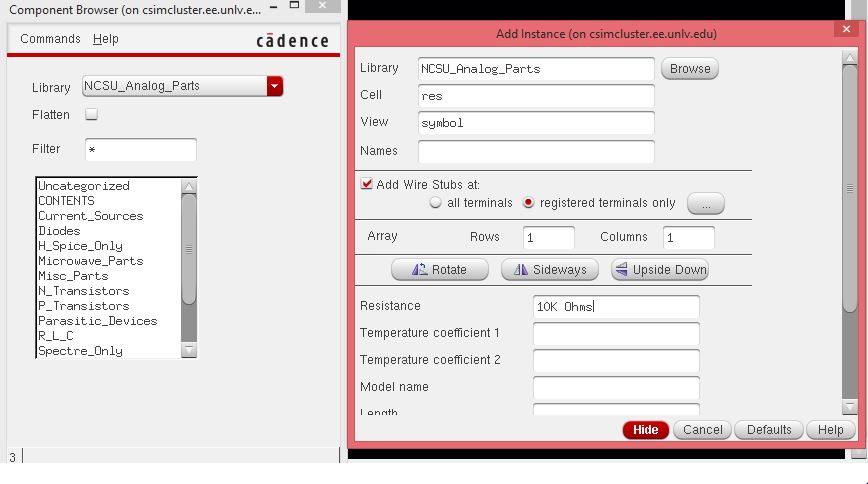Click the Browse button

690,69
